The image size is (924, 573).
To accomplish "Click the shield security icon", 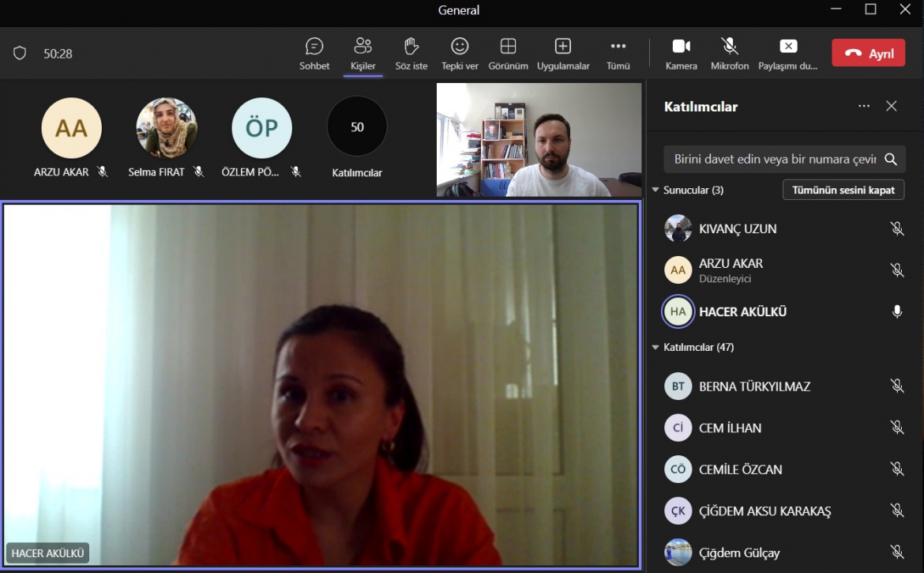I will tap(20, 54).
